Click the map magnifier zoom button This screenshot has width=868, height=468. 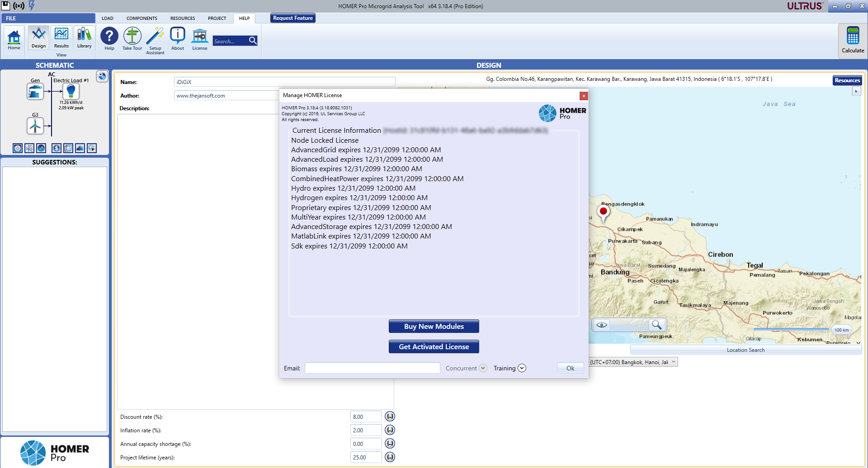pyautogui.click(x=656, y=325)
